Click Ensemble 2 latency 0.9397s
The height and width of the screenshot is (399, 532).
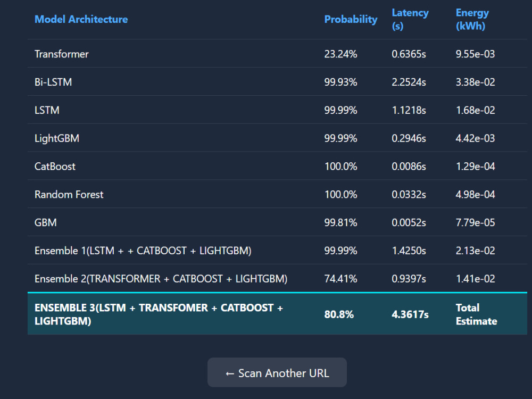pyautogui.click(x=409, y=279)
